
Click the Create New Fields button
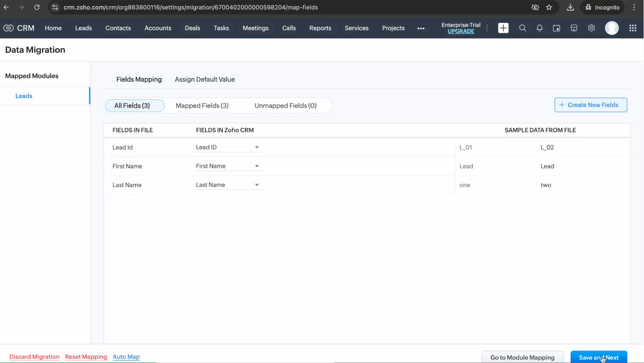[x=590, y=105]
